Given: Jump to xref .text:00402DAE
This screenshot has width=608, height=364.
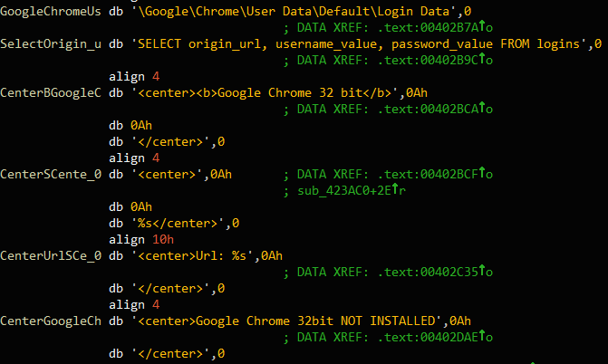Looking at the screenshot, I should point(427,336).
